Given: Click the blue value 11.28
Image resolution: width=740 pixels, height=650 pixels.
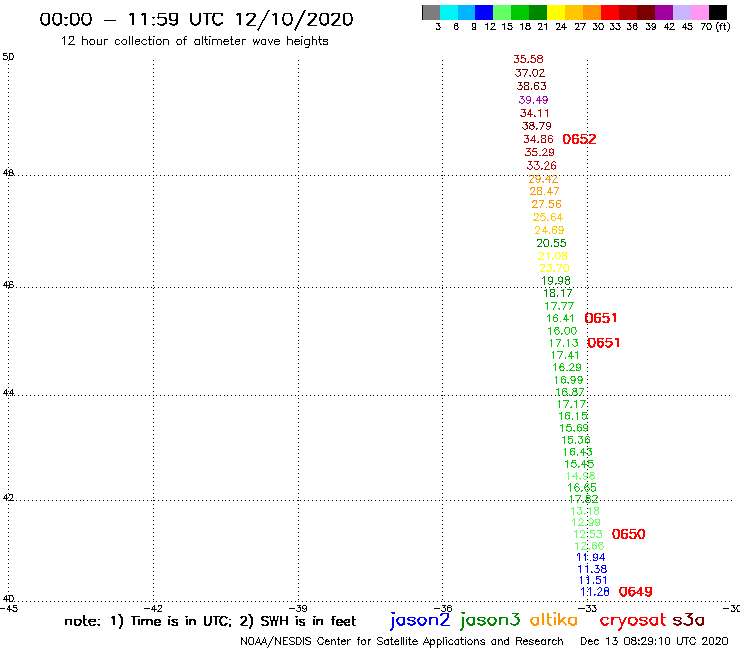Looking at the screenshot, I should coord(595,591).
